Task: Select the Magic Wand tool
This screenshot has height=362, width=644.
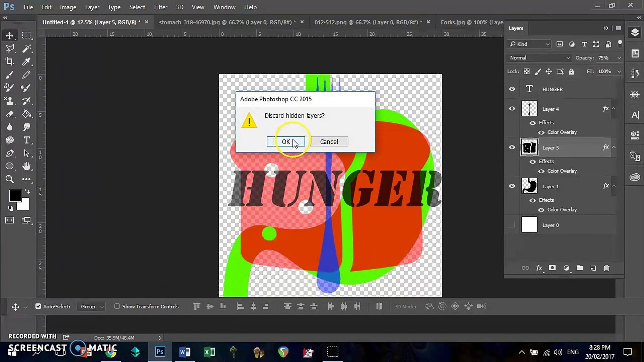Action: (26, 48)
